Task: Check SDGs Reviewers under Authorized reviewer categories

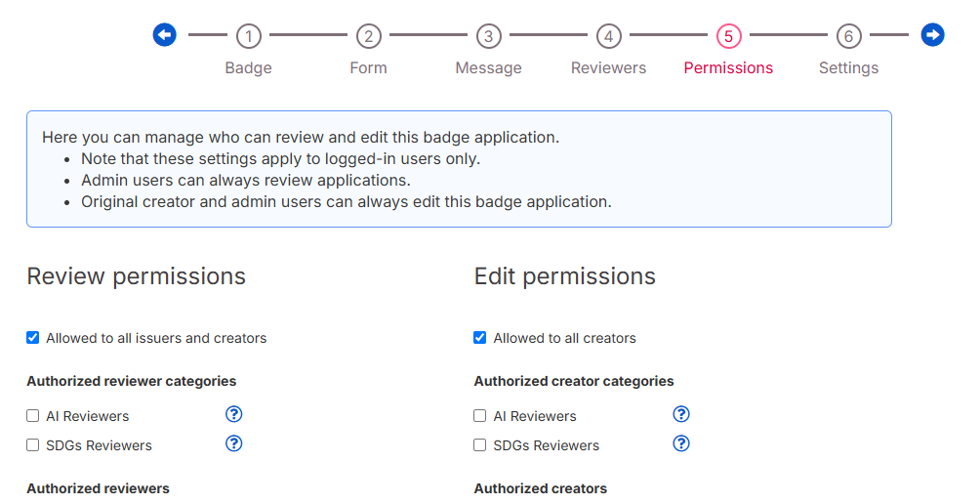Action: tap(32, 445)
